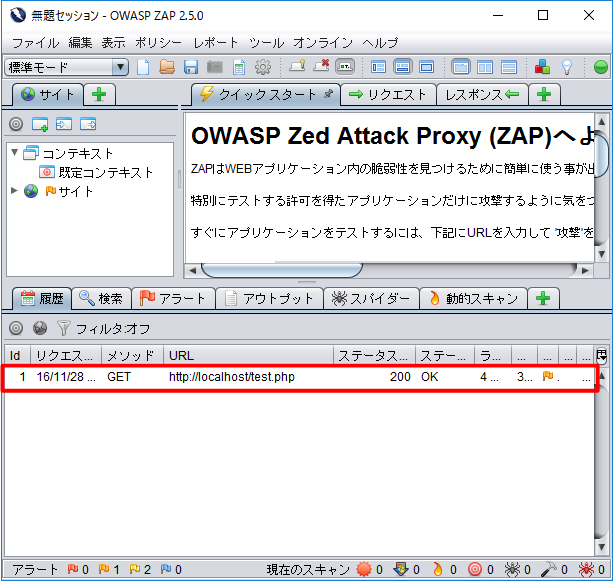Click quick start vertical scrollbar down arrow
The height and width of the screenshot is (581, 613).
(602, 254)
